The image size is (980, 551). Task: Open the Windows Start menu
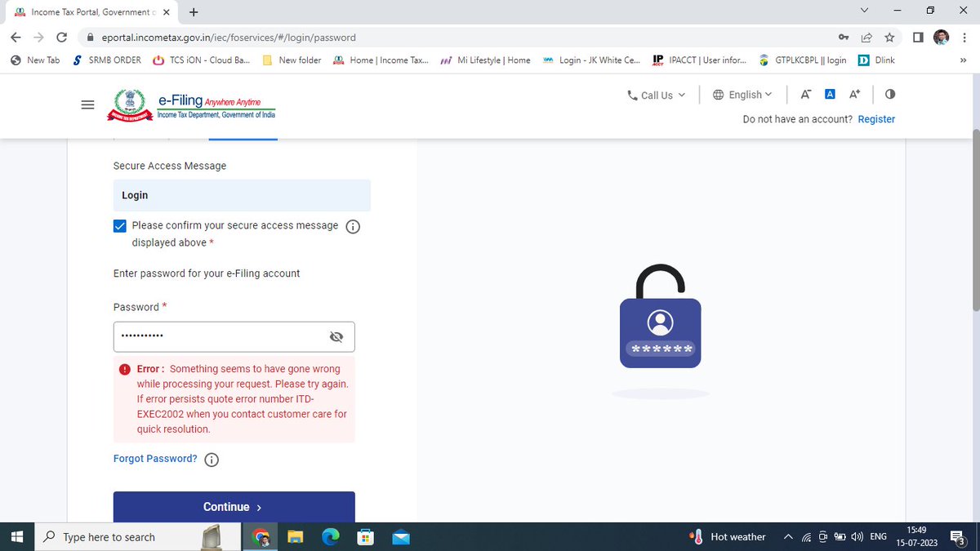tap(18, 537)
